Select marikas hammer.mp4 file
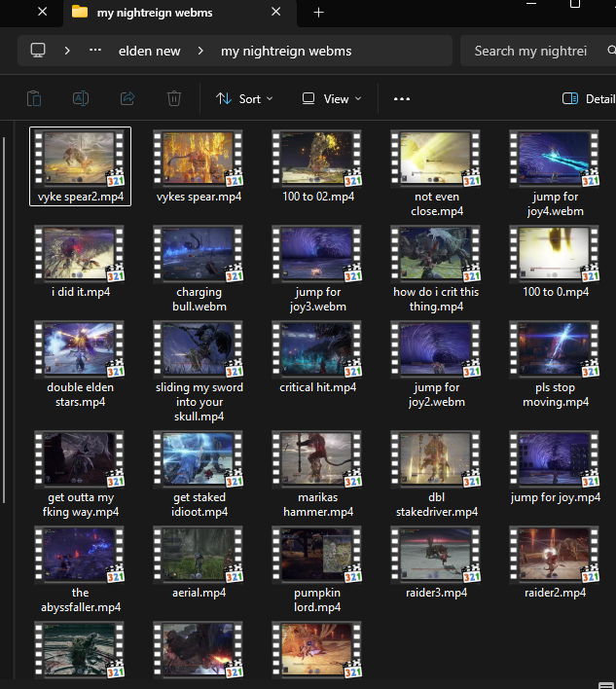 tap(317, 474)
